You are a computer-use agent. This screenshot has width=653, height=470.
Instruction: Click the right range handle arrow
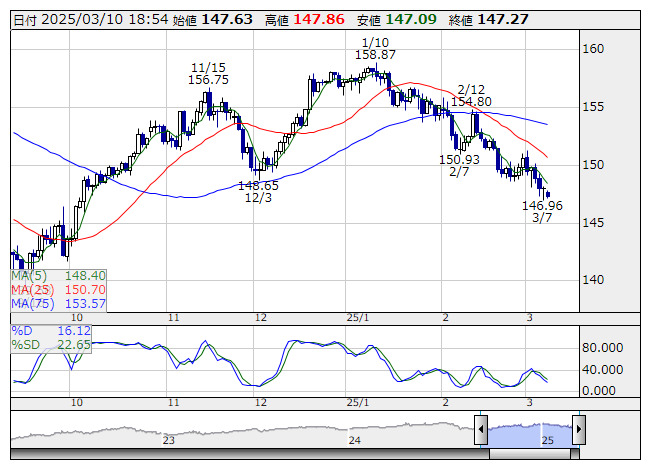point(579,429)
